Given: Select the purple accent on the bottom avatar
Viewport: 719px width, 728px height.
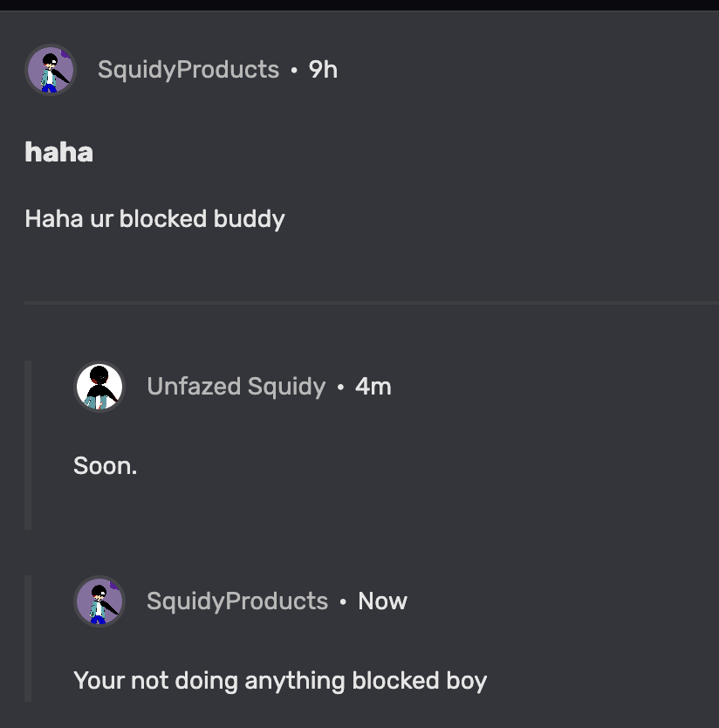Looking at the screenshot, I should pyautogui.click(x=112, y=588).
